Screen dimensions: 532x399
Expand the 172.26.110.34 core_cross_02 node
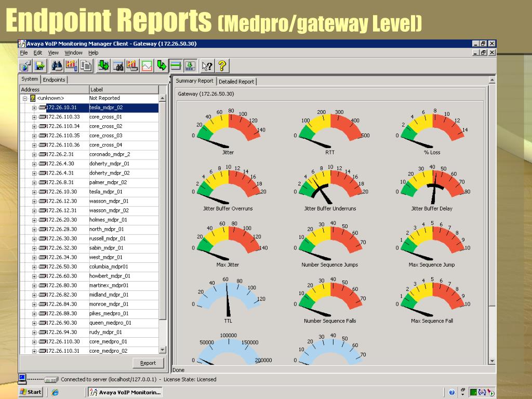(34, 127)
